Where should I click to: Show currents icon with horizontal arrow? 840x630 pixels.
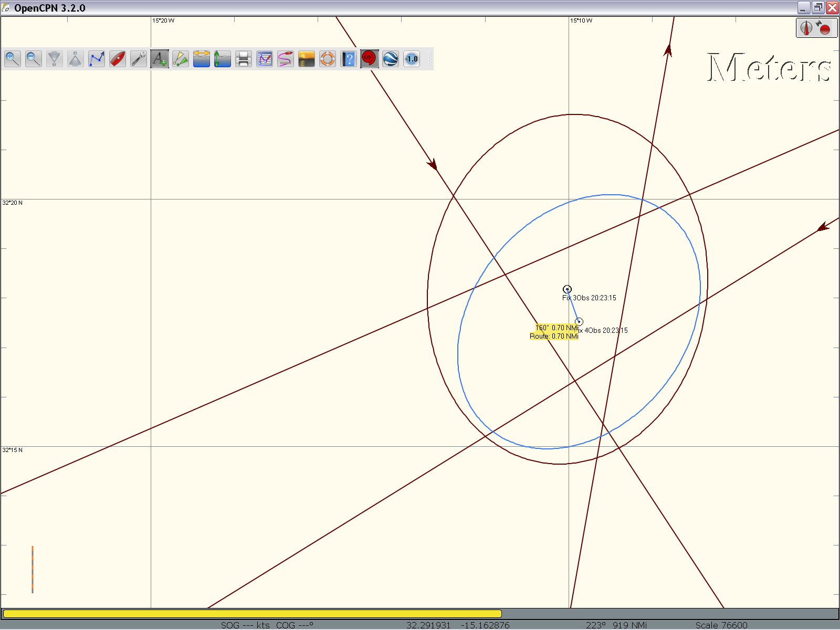(202, 59)
